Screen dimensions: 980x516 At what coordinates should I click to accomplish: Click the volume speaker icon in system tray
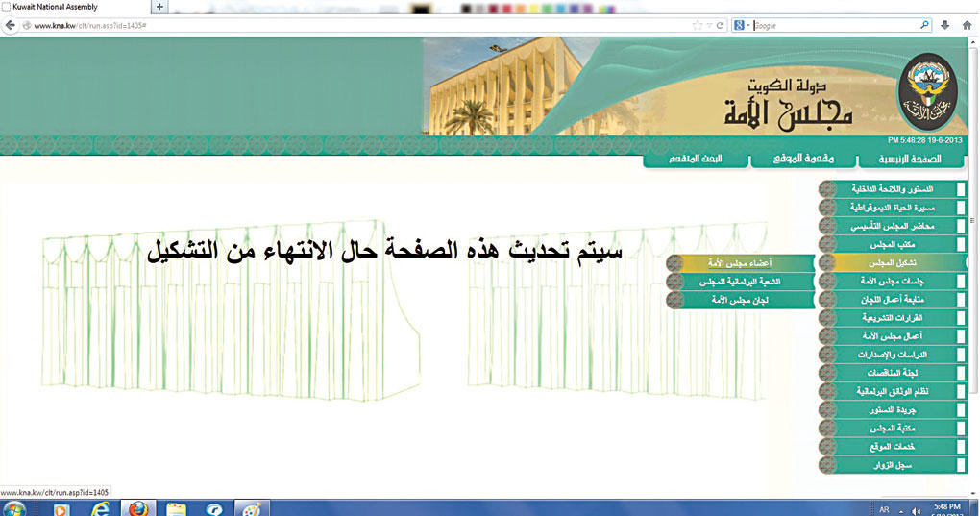coord(916,508)
